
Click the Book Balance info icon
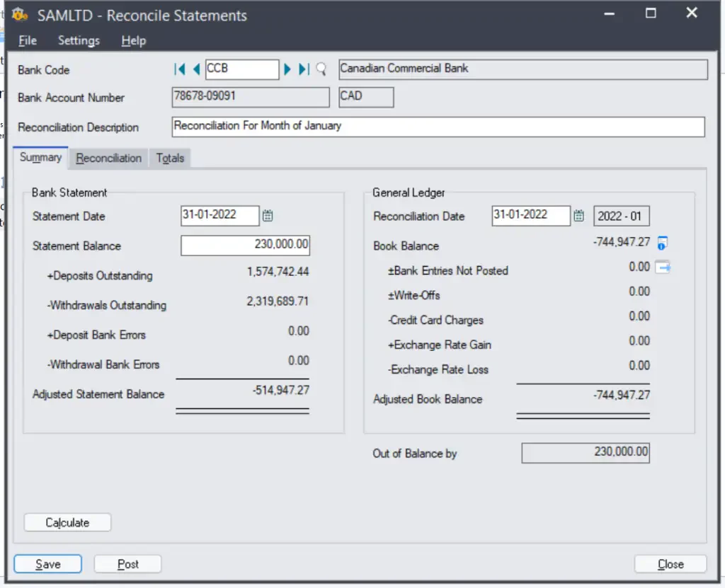(662, 243)
